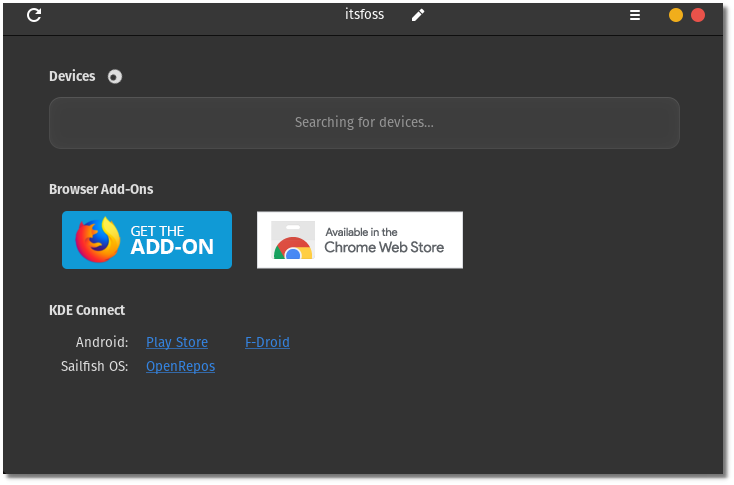Screen dimensions: 734x485
Task: Minimize window using the yellow button
Action: [x=676, y=15]
